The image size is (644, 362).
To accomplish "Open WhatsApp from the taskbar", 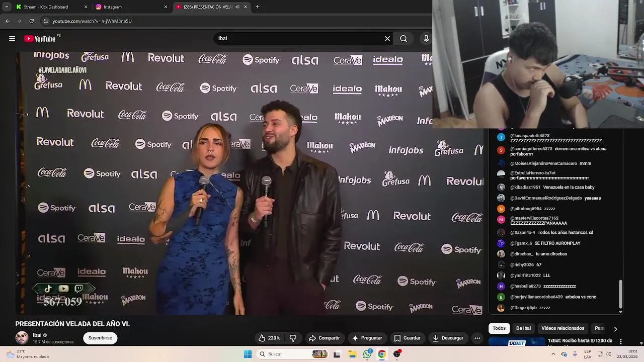I will point(368,354).
